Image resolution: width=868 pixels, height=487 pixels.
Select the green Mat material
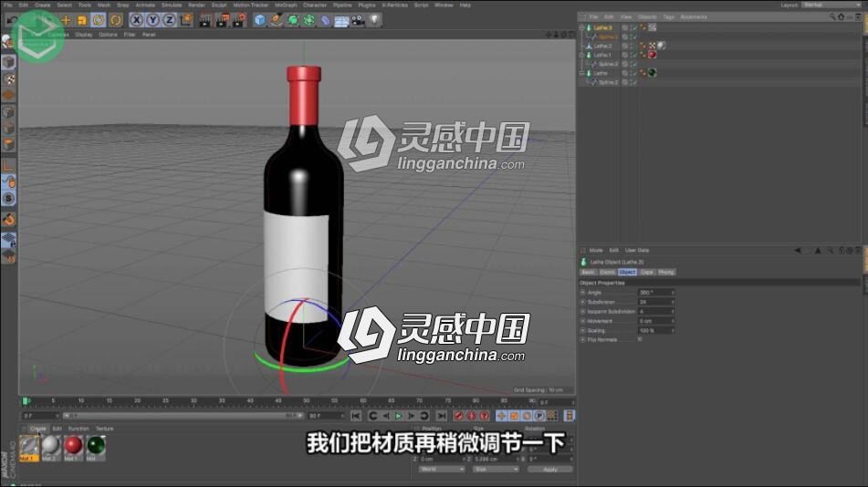95,447
